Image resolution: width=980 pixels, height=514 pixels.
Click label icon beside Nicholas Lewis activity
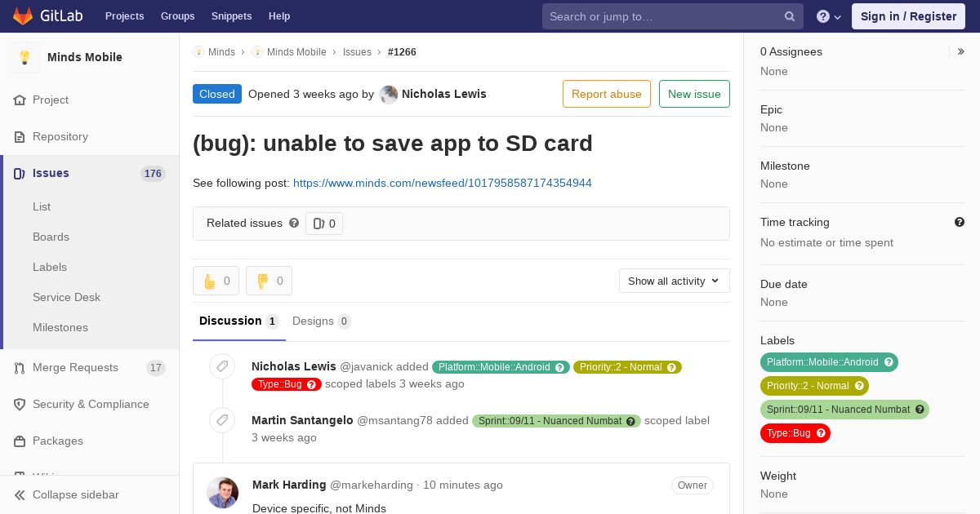[222, 366]
